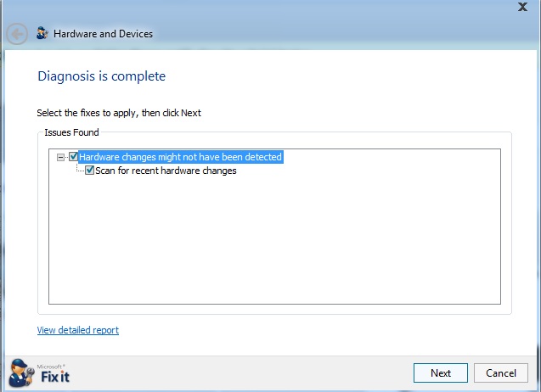Click the 'Diagnosis is complete' heading
Screen dimensions: 541x392
[101, 76]
